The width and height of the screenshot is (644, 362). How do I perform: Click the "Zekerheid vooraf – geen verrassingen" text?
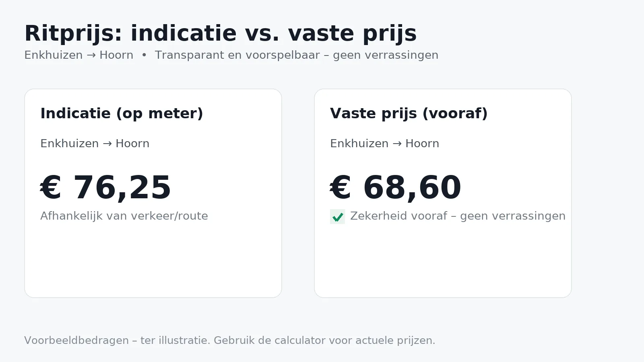(458, 216)
